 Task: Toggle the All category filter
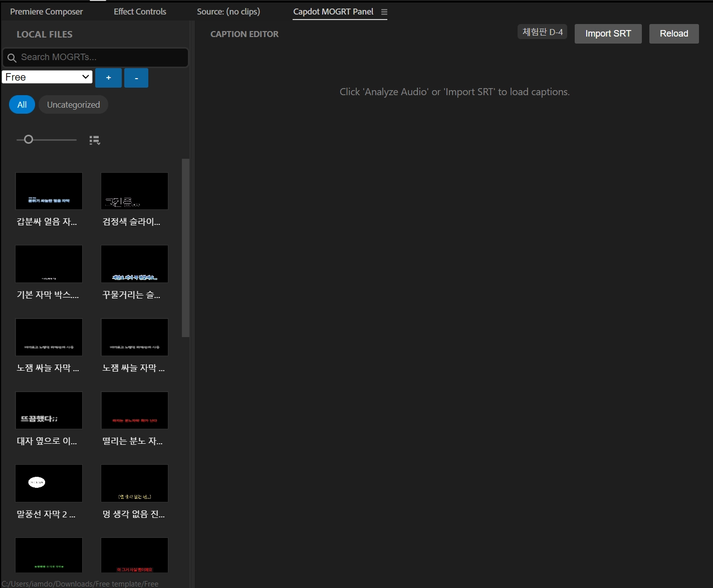(22, 105)
